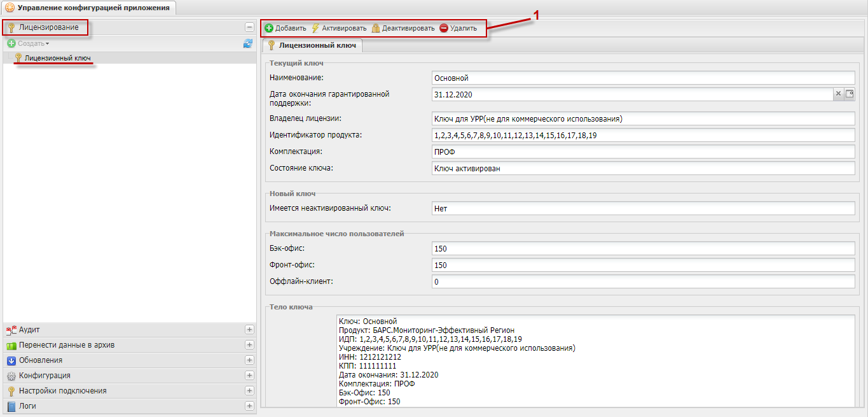Refresh the licensing tree with the refresh icon
Viewport: 868px width, 417px height.
[x=248, y=43]
